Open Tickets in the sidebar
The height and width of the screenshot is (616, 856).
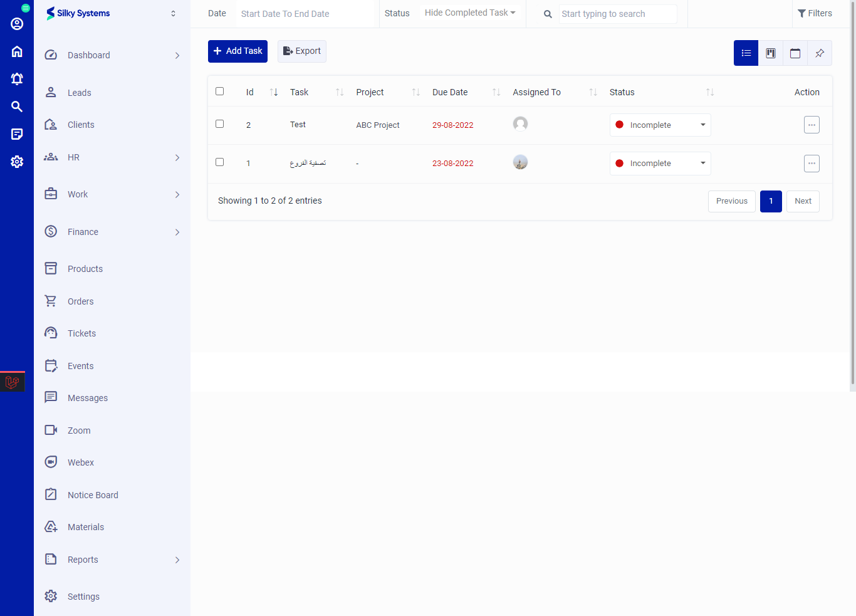tap(81, 333)
